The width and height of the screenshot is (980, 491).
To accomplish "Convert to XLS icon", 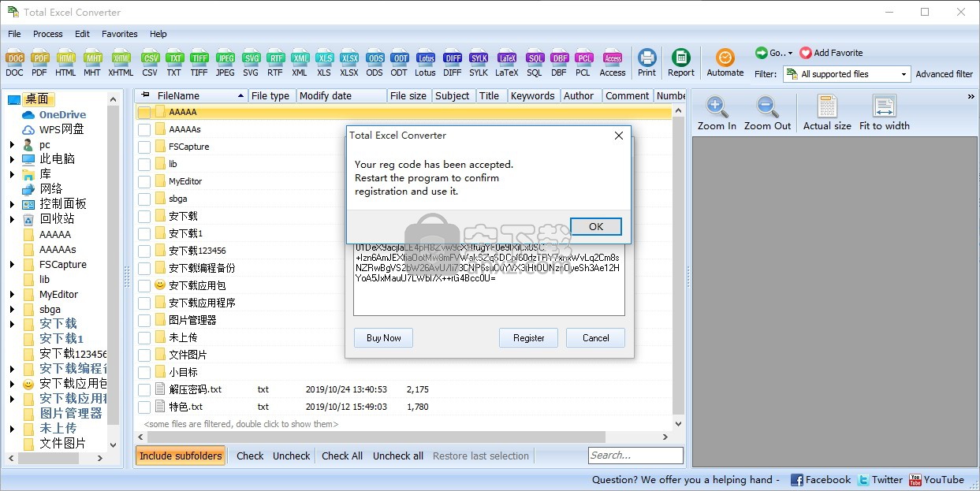I will coord(324,63).
